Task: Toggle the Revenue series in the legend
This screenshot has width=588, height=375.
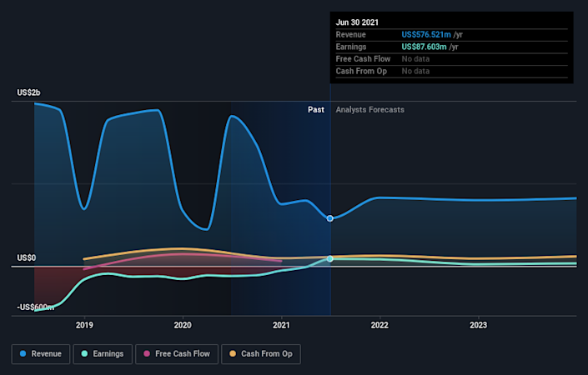Action: (x=40, y=353)
